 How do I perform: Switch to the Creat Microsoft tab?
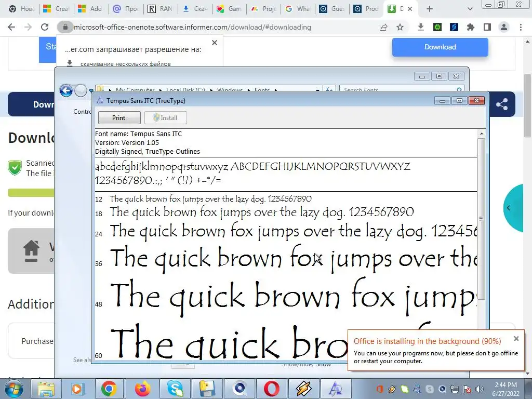(56, 9)
